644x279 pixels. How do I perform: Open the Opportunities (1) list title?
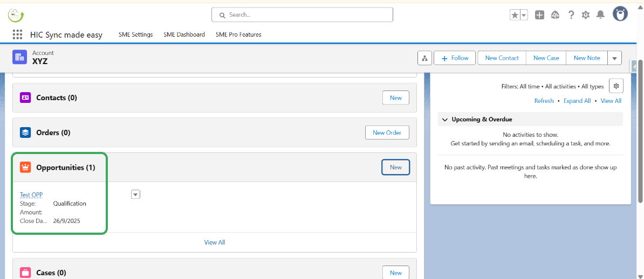click(66, 168)
